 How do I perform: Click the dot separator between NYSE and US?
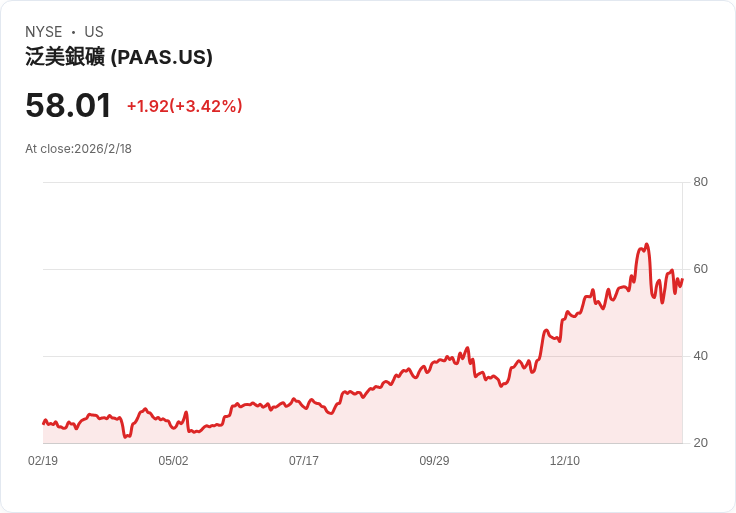point(73,32)
